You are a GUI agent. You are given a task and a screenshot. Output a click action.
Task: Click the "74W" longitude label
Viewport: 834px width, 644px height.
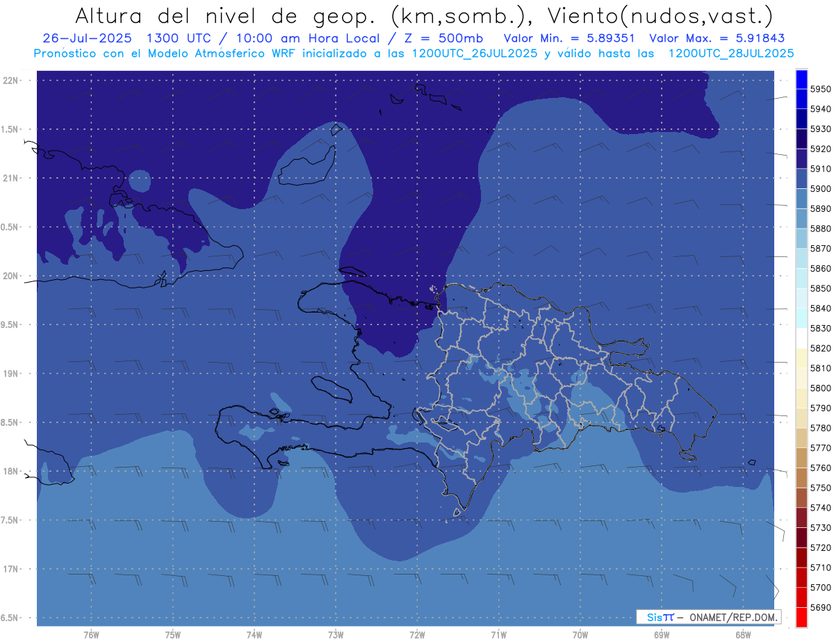coord(254,634)
